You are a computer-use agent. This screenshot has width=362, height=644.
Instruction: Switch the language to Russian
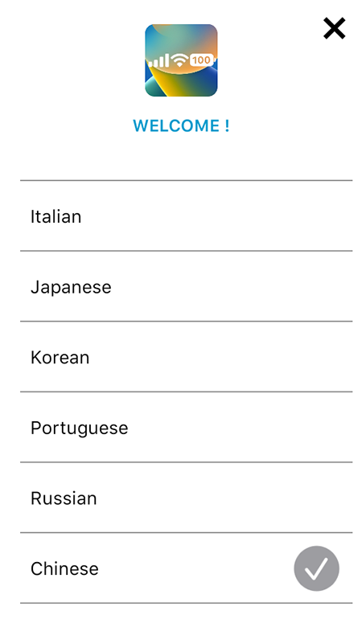(x=186, y=498)
